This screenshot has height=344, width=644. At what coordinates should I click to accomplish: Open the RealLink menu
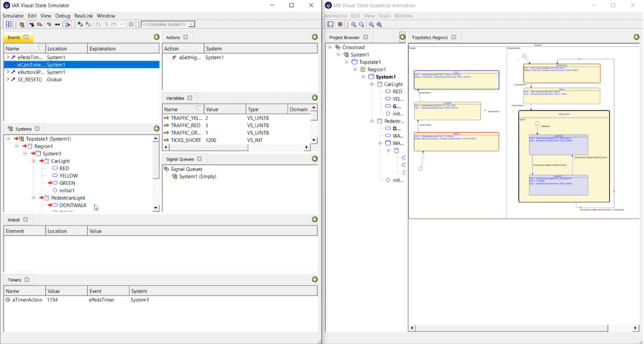coord(84,16)
